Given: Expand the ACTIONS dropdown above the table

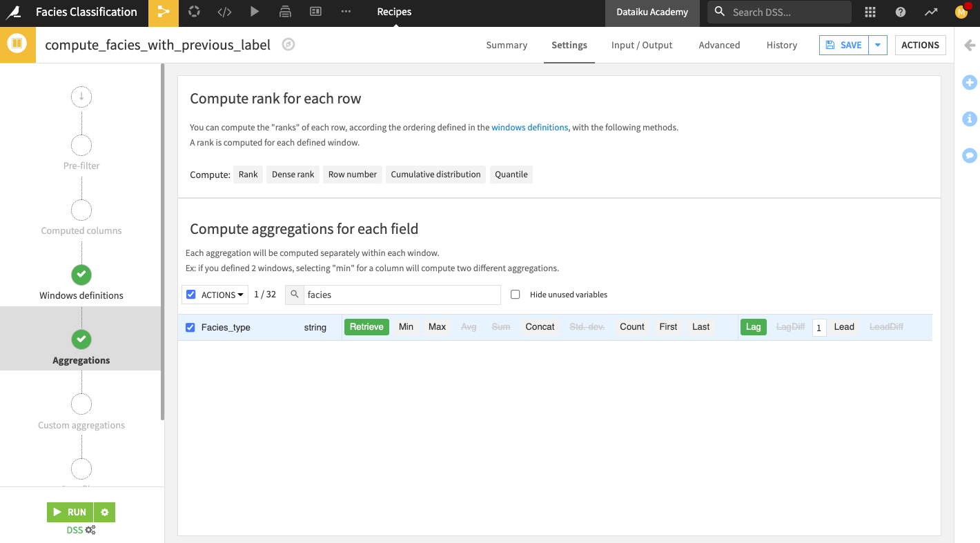Looking at the screenshot, I should pyautogui.click(x=223, y=295).
